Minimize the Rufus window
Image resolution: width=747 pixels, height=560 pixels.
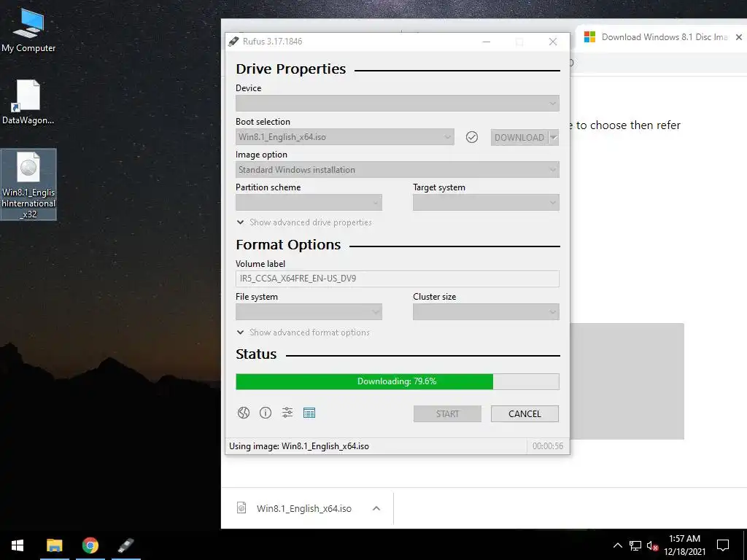click(487, 42)
